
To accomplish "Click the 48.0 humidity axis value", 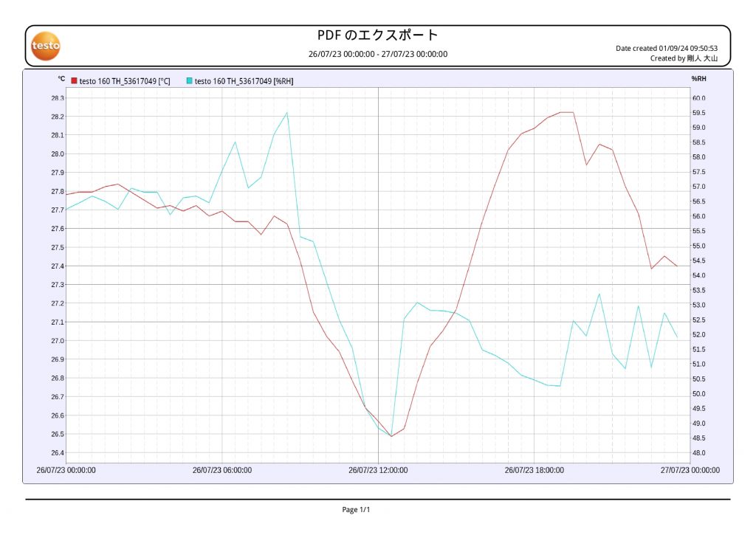I will [698, 452].
